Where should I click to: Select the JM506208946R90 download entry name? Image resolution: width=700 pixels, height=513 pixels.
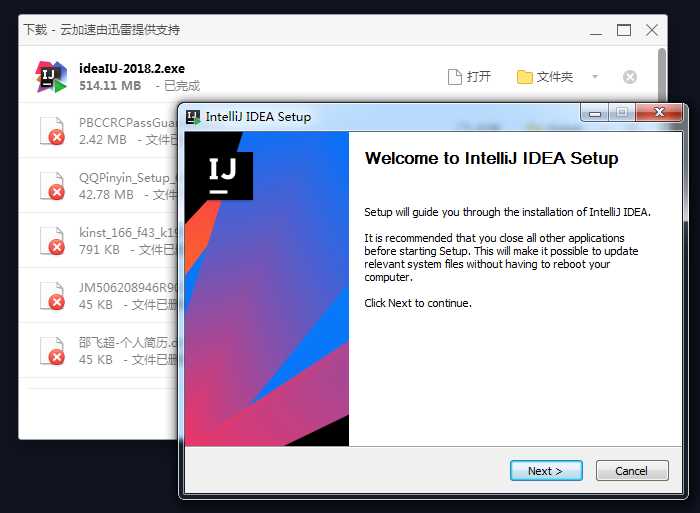pyautogui.click(x=128, y=288)
